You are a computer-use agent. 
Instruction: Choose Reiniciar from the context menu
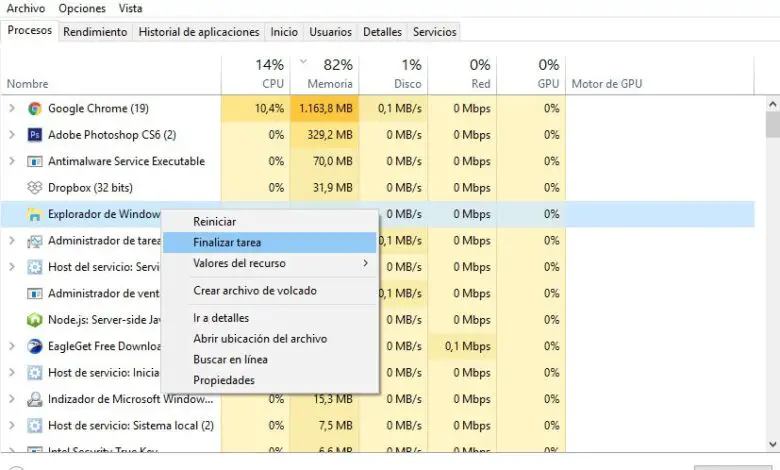215,221
